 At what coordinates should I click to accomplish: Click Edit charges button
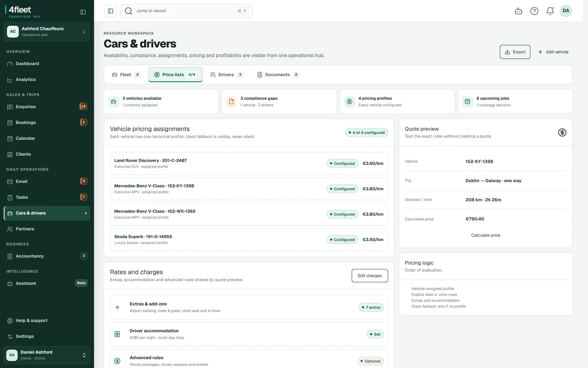[x=370, y=276]
